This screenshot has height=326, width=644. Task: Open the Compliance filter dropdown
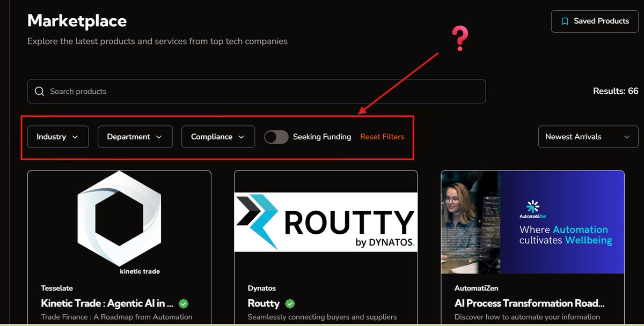(x=218, y=137)
